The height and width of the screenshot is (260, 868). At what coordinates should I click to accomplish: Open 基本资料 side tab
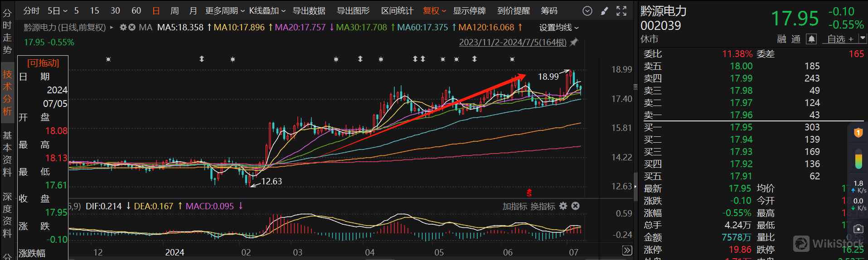[7, 154]
